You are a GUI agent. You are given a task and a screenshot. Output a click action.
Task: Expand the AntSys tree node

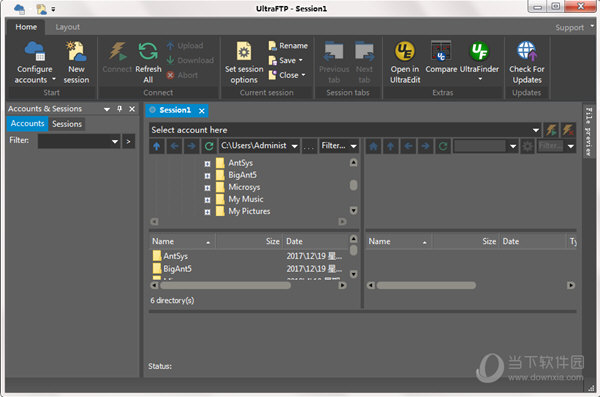[x=207, y=164]
